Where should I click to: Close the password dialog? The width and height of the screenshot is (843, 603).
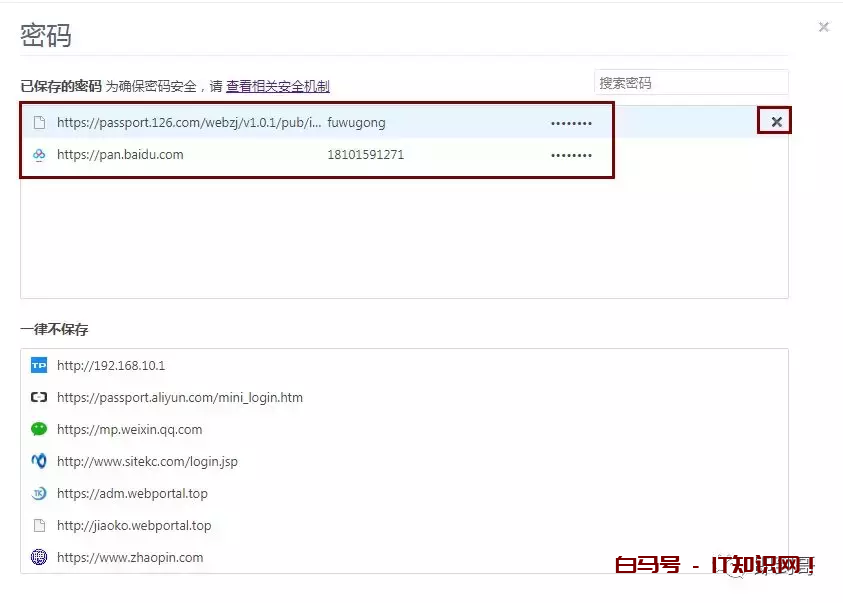pos(823,27)
